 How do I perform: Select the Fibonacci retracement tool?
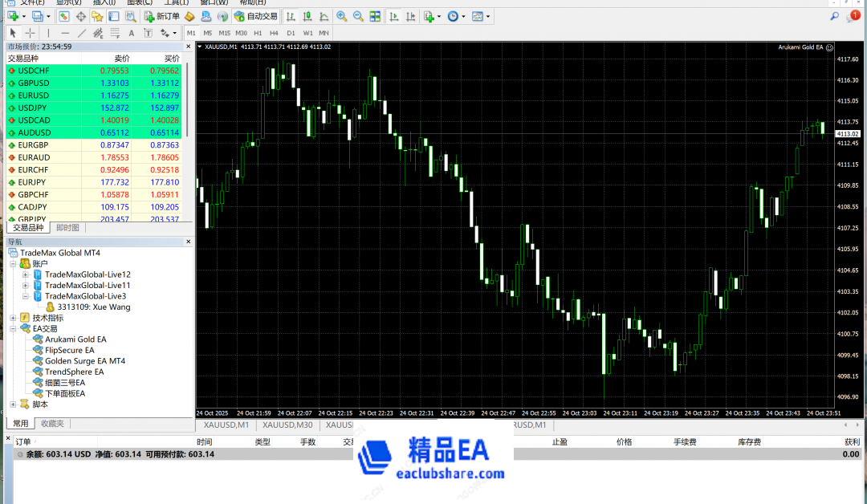(x=115, y=33)
